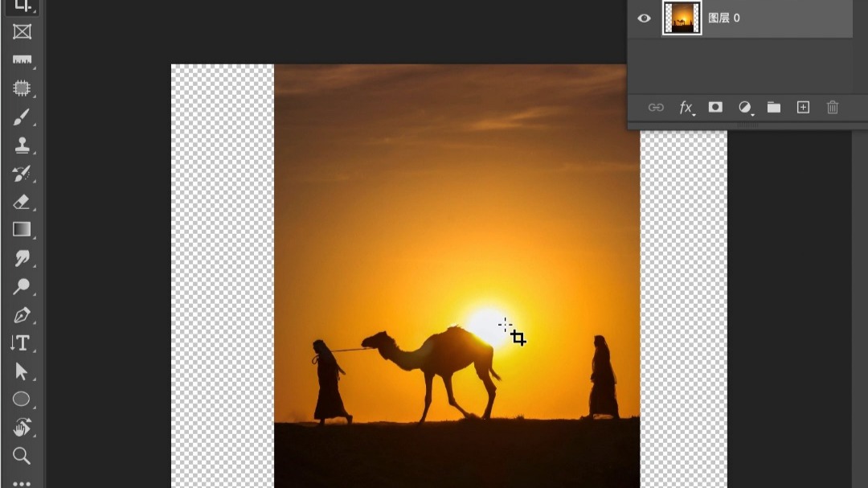Select the Pen tool

point(22,314)
